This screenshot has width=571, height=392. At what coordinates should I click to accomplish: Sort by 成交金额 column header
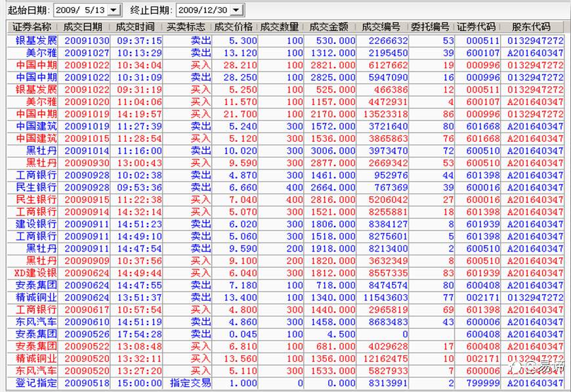pyautogui.click(x=329, y=27)
